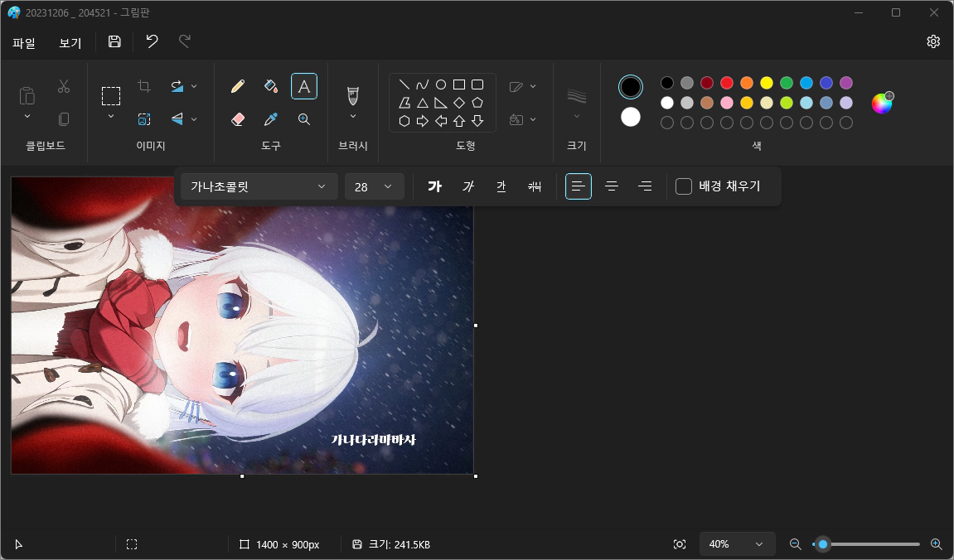Click the Cut scissors icon
The width and height of the screenshot is (954, 560).
(x=64, y=86)
